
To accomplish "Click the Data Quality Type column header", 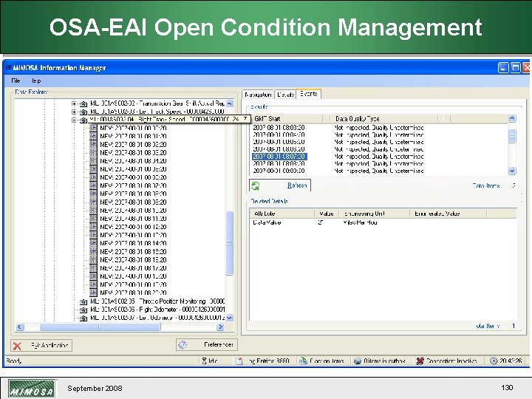I will [384, 119].
